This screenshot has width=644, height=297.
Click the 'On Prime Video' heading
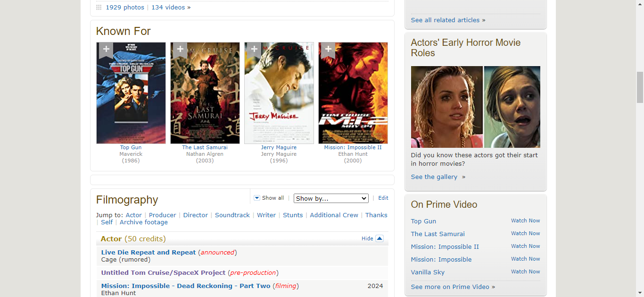444,204
